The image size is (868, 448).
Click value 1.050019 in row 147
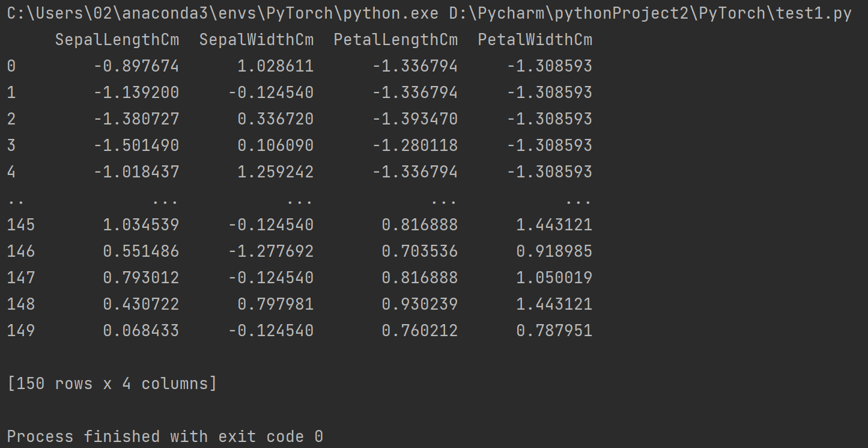pyautogui.click(x=554, y=278)
